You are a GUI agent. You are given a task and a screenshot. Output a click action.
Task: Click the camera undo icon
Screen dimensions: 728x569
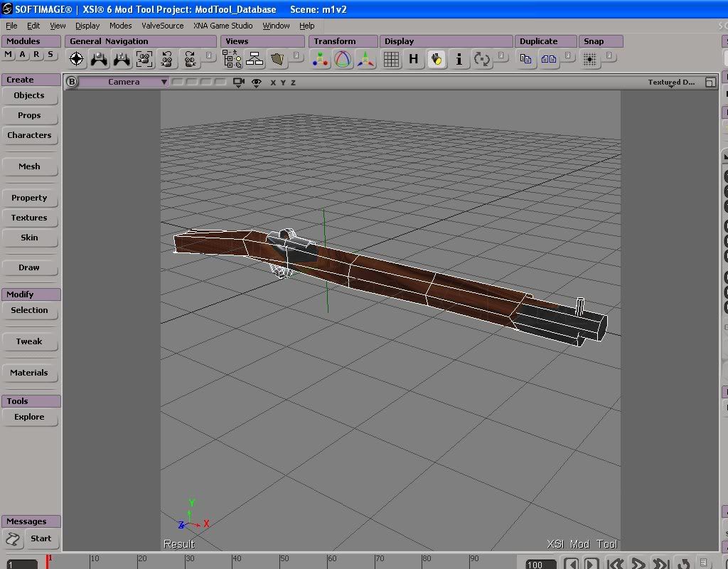[166, 59]
